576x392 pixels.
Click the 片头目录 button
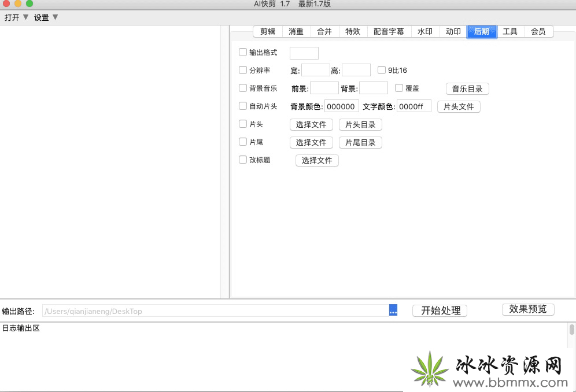(x=360, y=124)
